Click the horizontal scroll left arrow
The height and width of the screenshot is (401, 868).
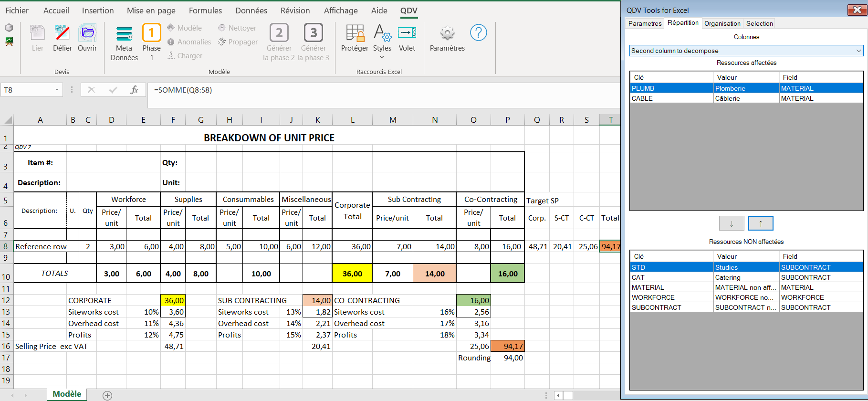[558, 395]
